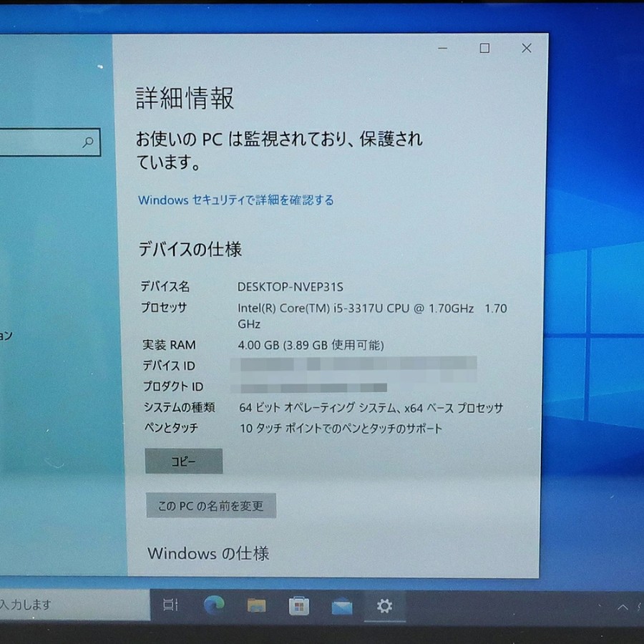
Task: Click the デバイス ID label
Action: pyautogui.click(x=169, y=365)
